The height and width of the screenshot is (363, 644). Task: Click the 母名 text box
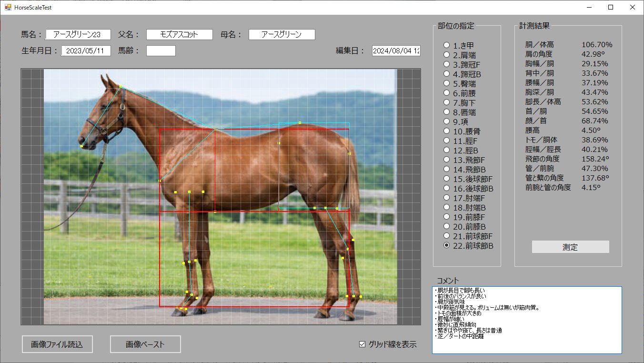[282, 35]
